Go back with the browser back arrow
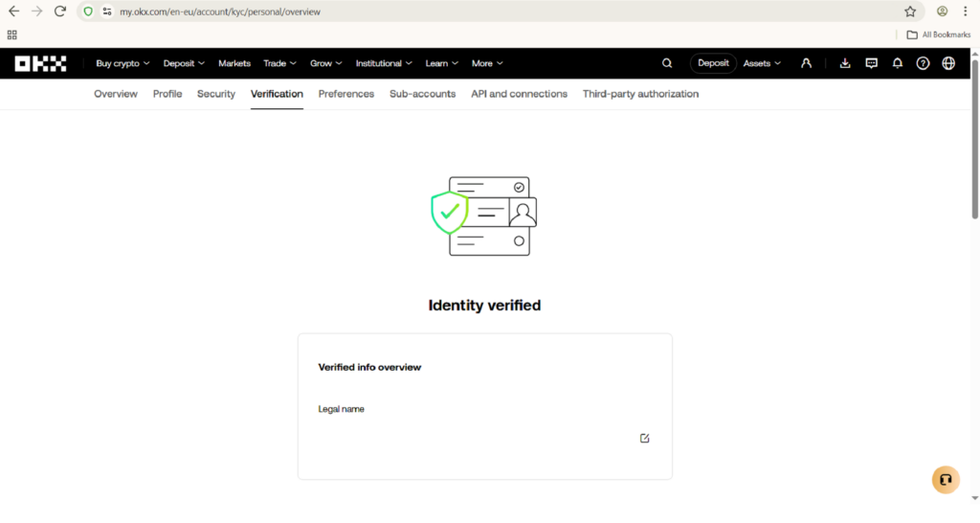980x523 pixels. point(13,11)
